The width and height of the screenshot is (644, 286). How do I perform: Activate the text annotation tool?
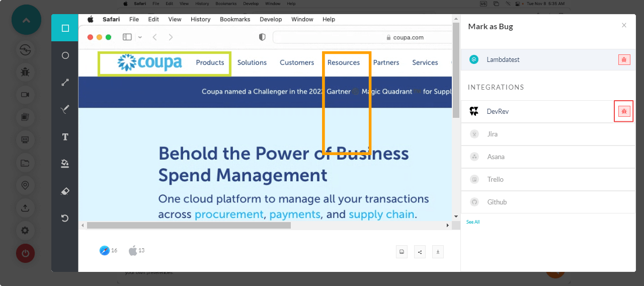(65, 137)
